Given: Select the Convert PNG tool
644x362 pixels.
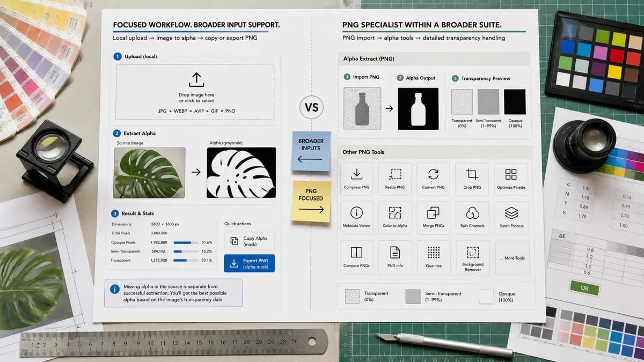Looking at the screenshot, I should 433,179.
